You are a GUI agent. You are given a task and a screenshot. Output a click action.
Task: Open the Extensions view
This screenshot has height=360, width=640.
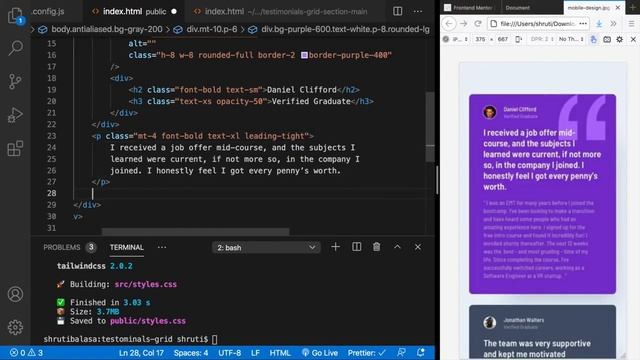pyautogui.click(x=15, y=148)
